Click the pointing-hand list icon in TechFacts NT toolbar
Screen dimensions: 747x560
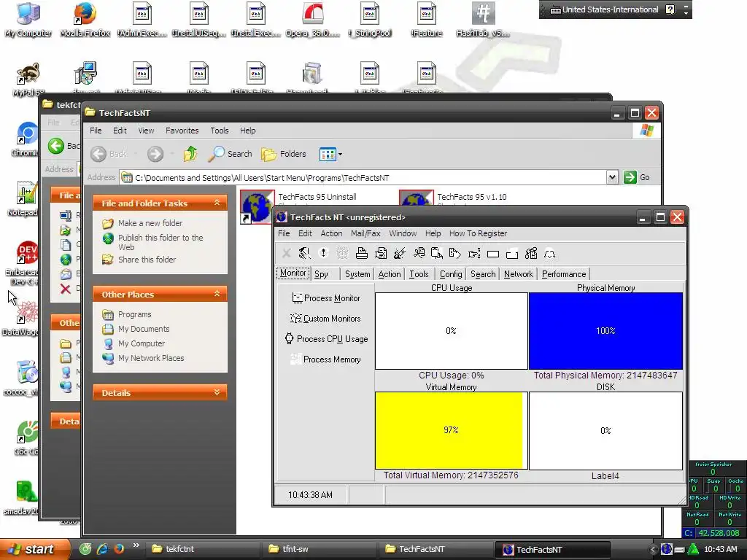click(474, 253)
